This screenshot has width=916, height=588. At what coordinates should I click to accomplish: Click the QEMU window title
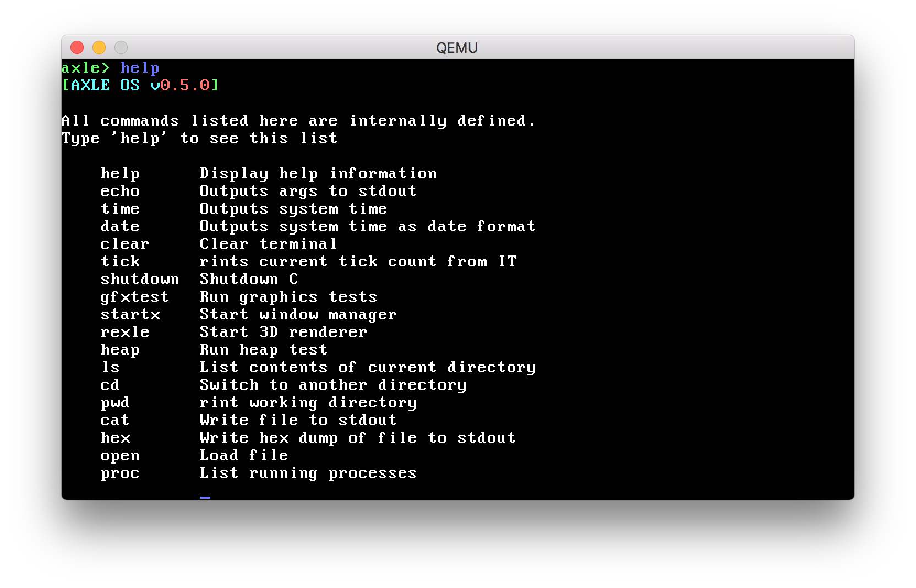tap(457, 48)
